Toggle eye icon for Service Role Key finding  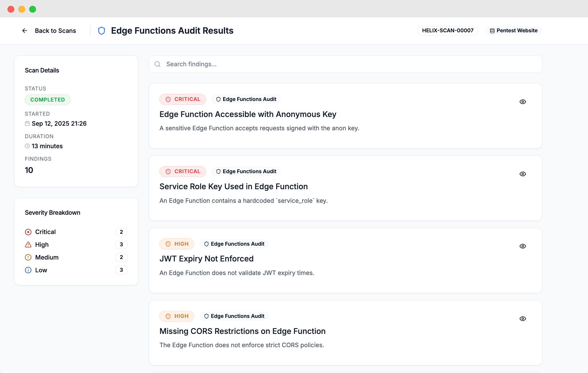pos(523,174)
